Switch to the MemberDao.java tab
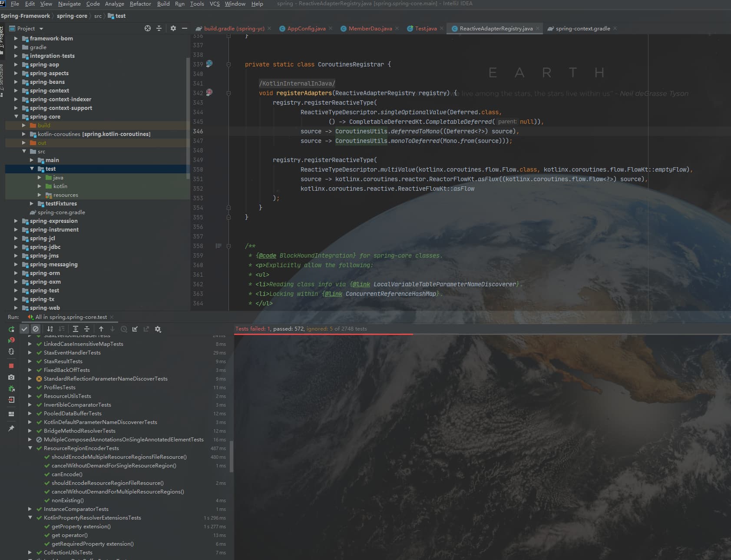This screenshot has height=560, width=731. click(x=370, y=29)
